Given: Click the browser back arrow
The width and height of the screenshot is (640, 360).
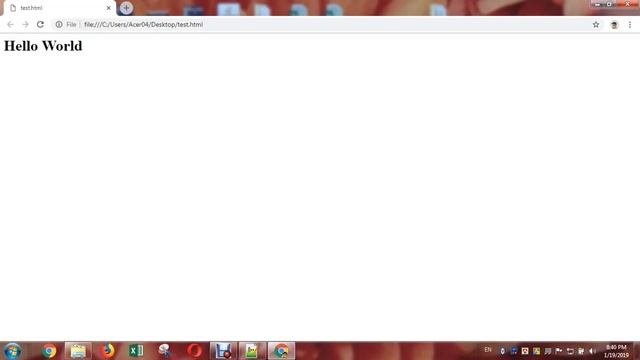Looking at the screenshot, I should pyautogui.click(x=10, y=24).
